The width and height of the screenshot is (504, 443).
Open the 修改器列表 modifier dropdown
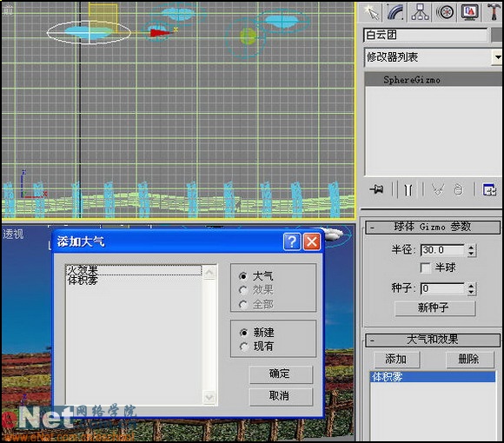click(x=498, y=57)
